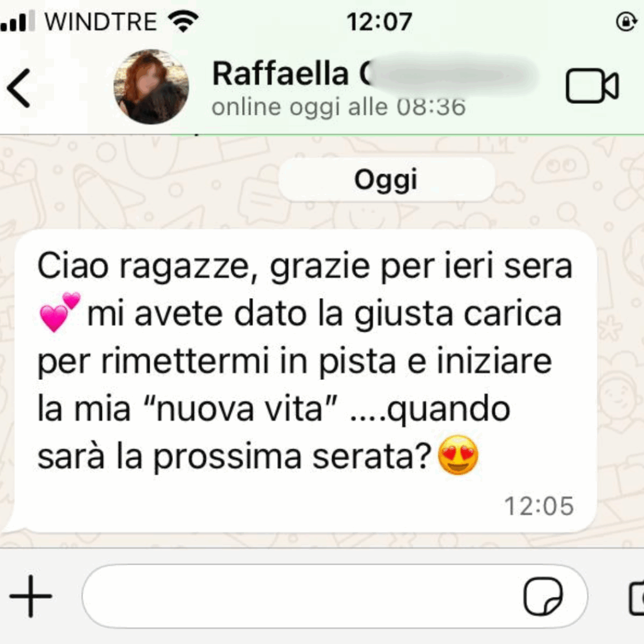Open the plus attachment menu
The height and width of the screenshot is (644, 644).
point(31,596)
